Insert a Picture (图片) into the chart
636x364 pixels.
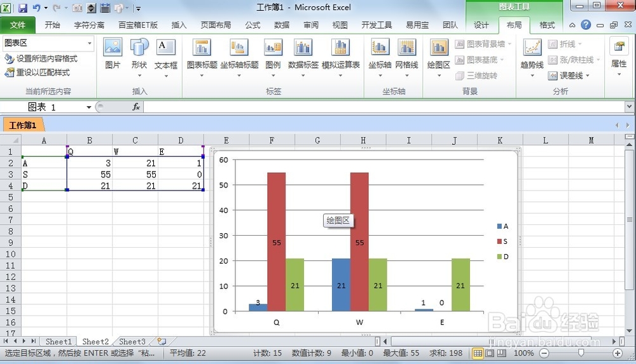(113, 54)
